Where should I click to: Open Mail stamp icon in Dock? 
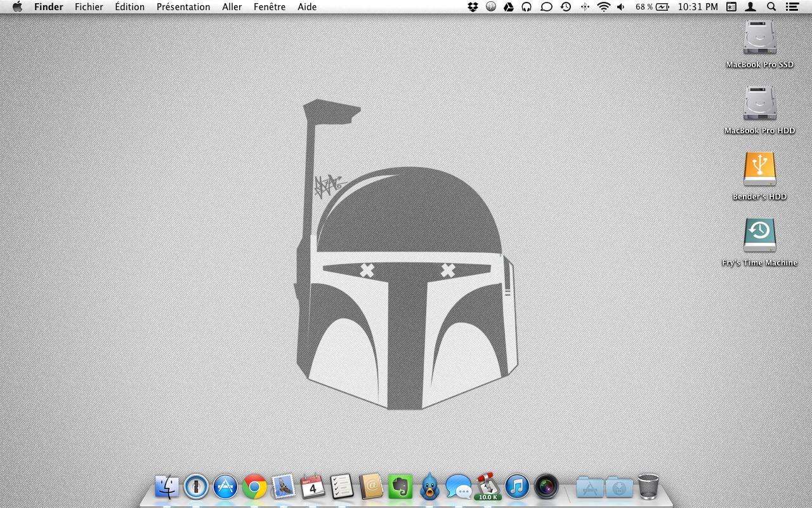(284, 487)
